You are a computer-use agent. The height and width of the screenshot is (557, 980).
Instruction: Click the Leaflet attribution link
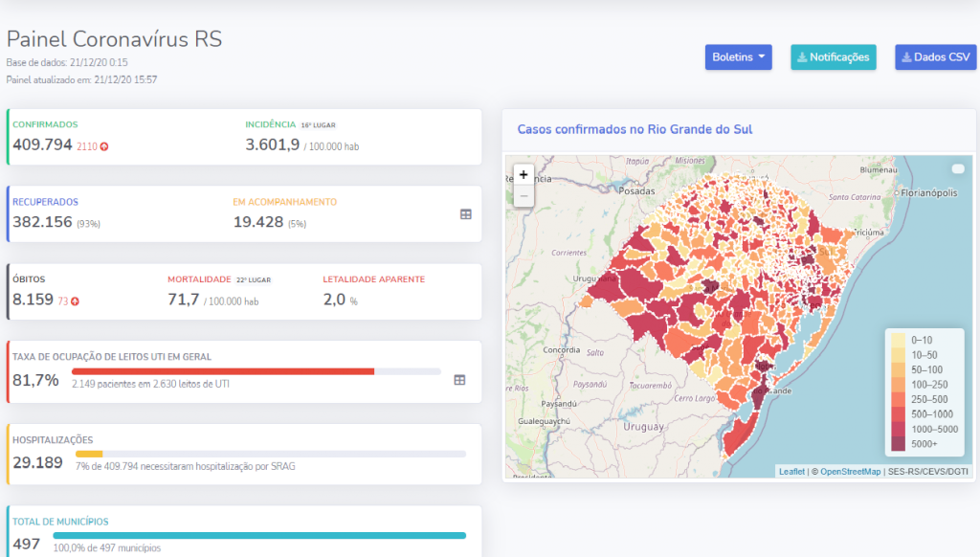[x=791, y=472]
